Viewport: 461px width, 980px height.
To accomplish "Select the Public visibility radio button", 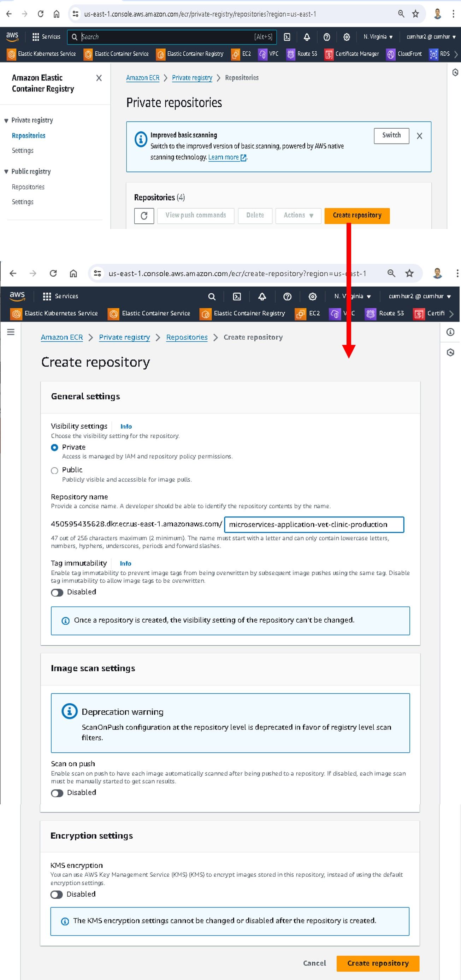I will (54, 471).
